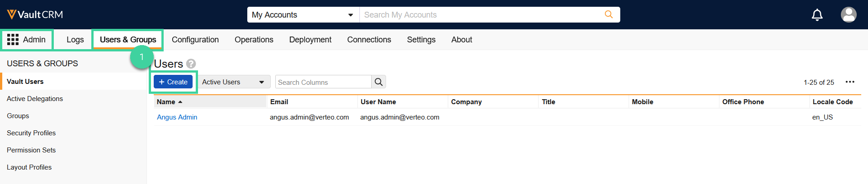Select Groups in the left sidebar
Image resolution: width=868 pixels, height=184 pixels.
coord(18,116)
